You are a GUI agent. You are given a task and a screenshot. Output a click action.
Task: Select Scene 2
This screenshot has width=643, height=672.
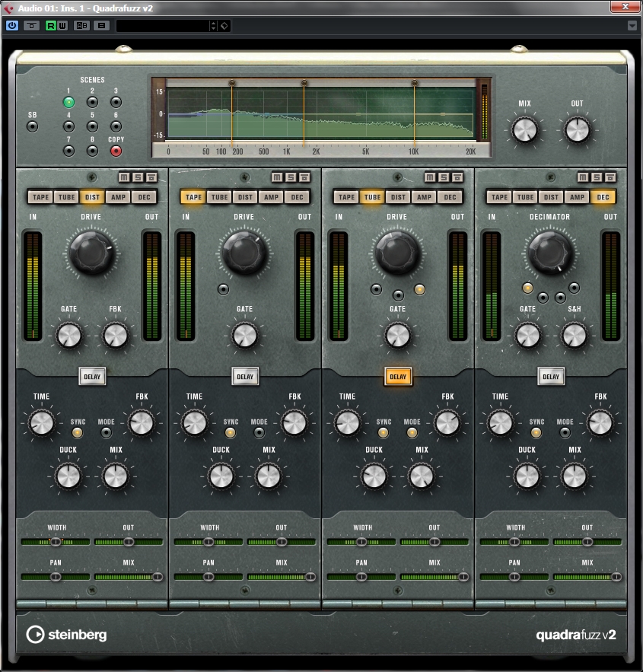pyautogui.click(x=92, y=103)
